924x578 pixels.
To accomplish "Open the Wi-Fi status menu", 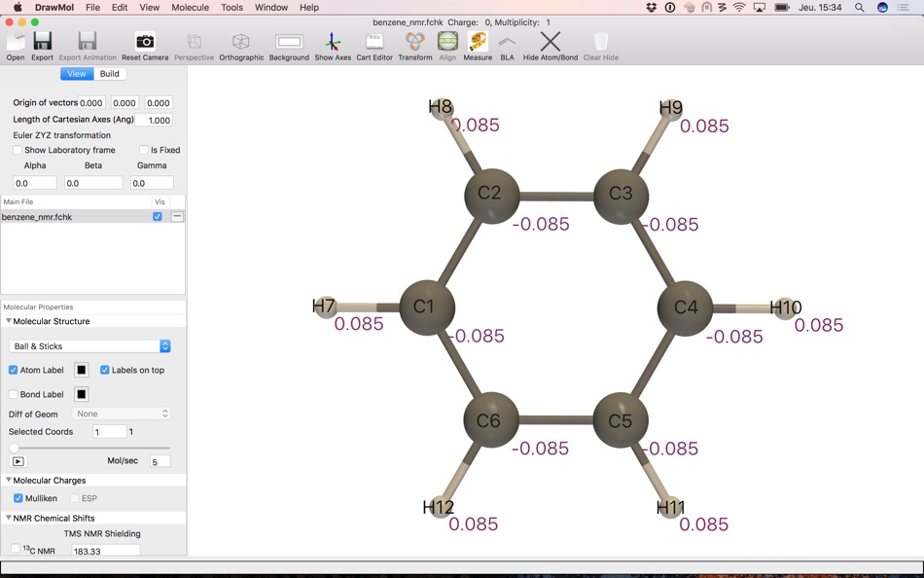I will coord(739,8).
